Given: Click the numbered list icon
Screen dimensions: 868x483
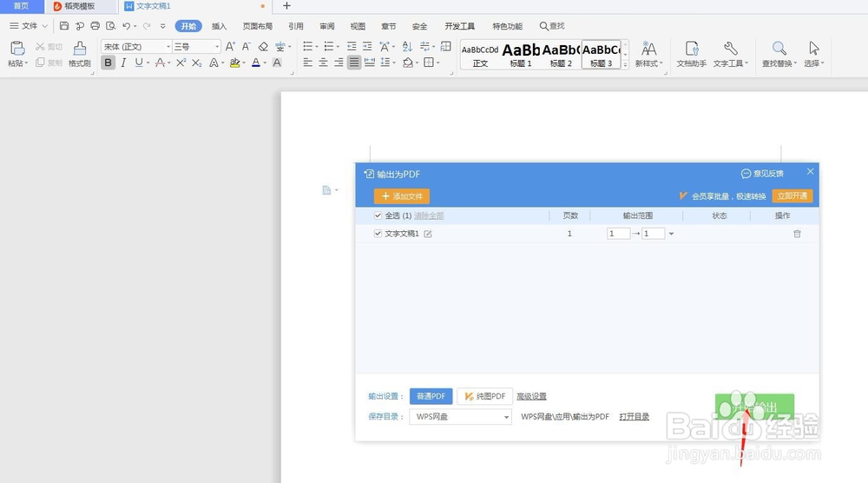Looking at the screenshot, I should click(x=329, y=47).
